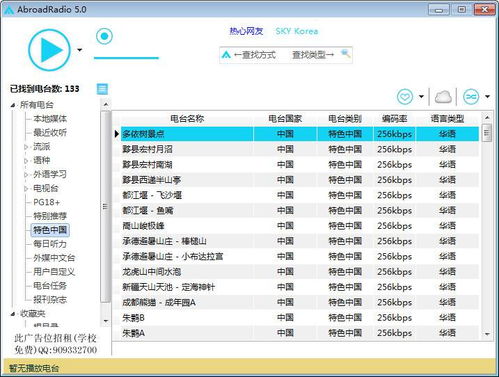Click the restore window button
499x377 pixels.
pos(462,10)
